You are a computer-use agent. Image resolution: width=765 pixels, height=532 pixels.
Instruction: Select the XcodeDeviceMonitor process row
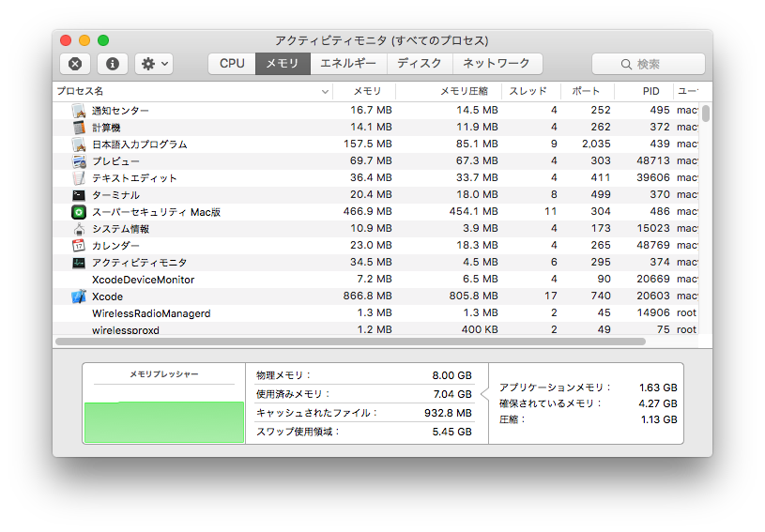click(375, 280)
